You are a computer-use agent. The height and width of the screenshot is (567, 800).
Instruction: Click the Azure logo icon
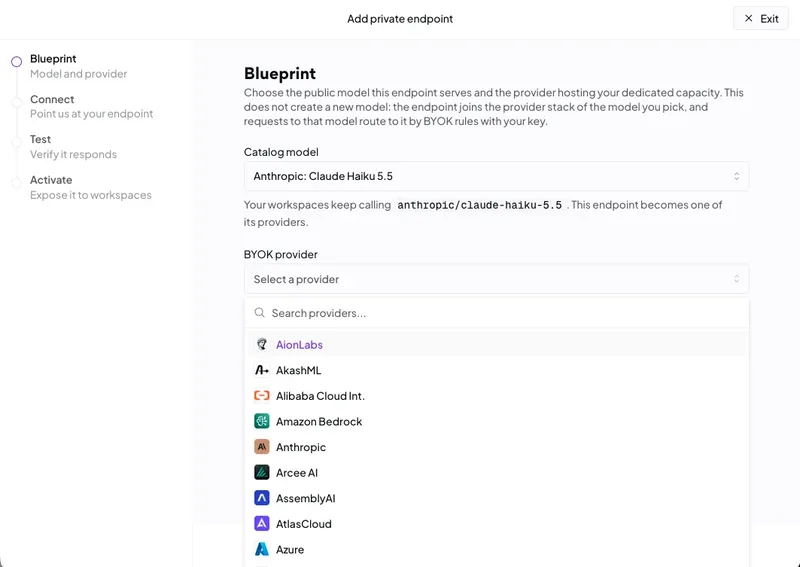pos(262,549)
